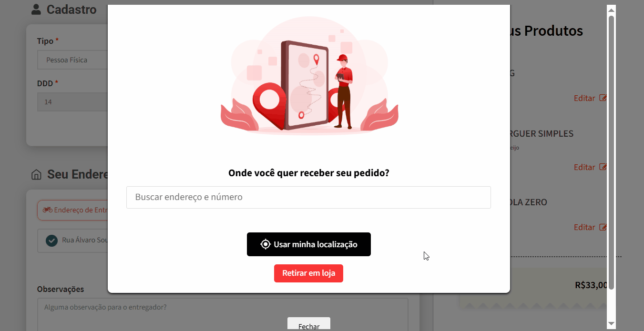
Task: Click the edit pencil icon for the hamburguer item
Action: click(x=603, y=167)
